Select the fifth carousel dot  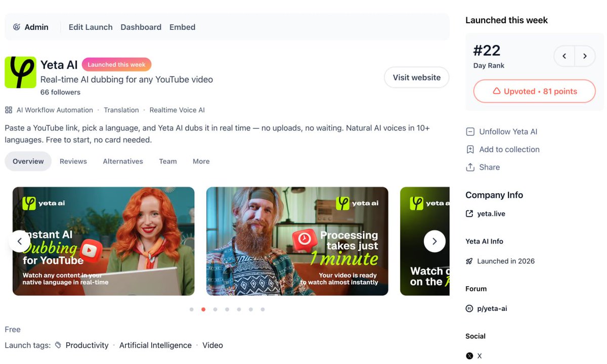tap(239, 309)
